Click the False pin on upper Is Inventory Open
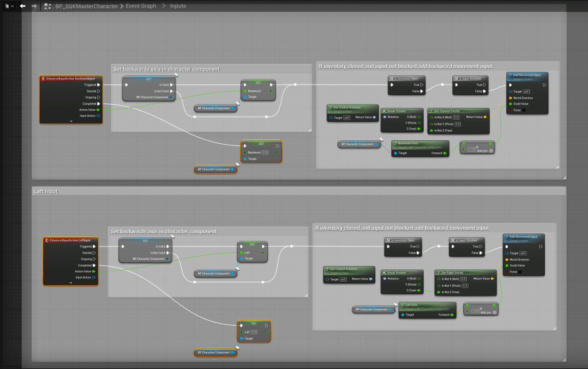The height and width of the screenshot is (369, 588). point(421,91)
